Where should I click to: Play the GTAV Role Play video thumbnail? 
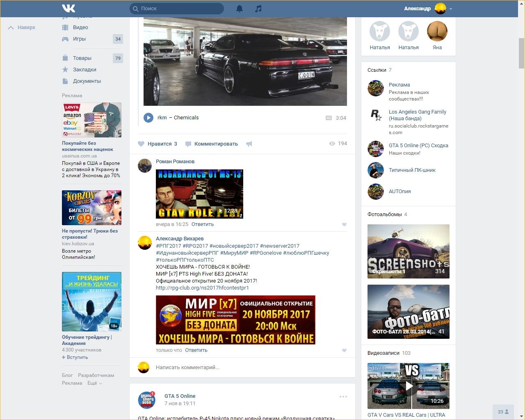[199, 194]
